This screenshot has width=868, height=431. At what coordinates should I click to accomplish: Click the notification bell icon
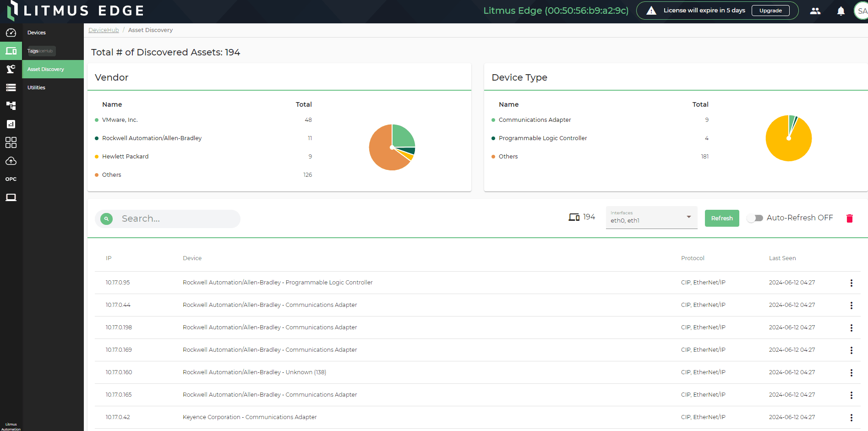[x=841, y=11]
